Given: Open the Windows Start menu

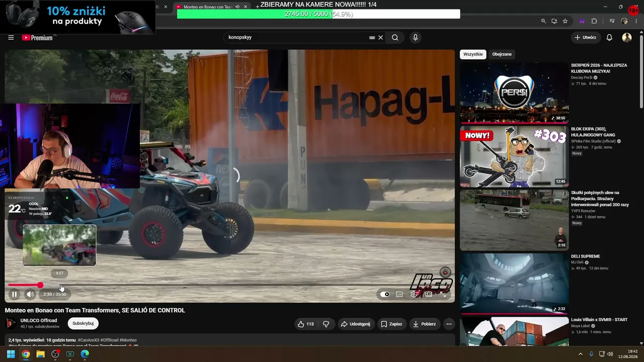Looking at the screenshot, I should (x=11, y=354).
